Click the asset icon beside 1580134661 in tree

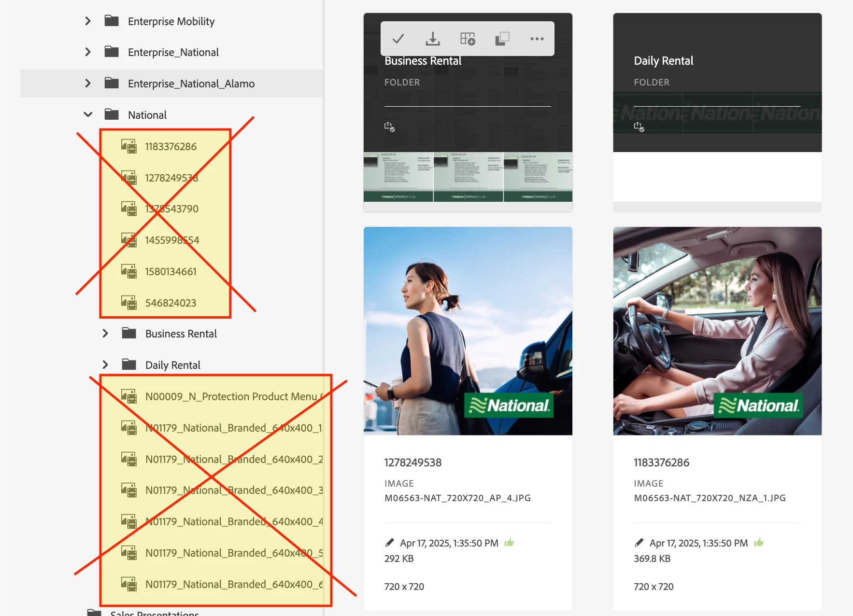pyautogui.click(x=129, y=271)
